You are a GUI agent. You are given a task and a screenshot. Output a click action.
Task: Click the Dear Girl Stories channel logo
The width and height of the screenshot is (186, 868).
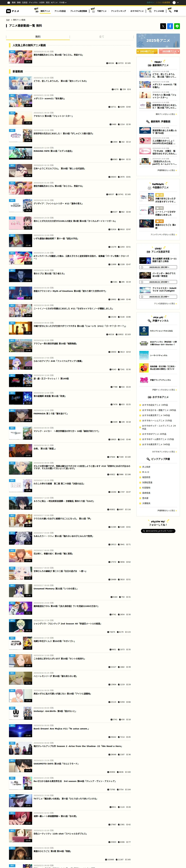click(144, 343)
